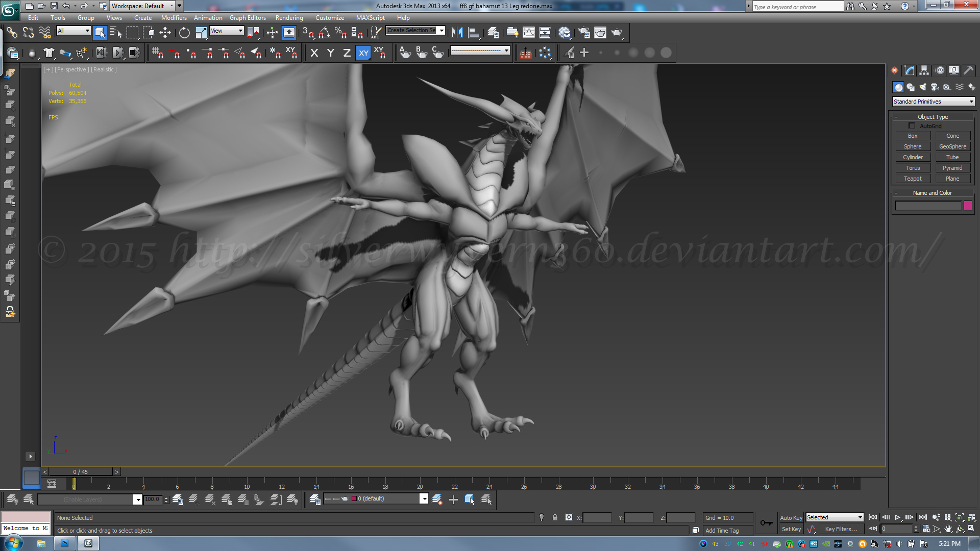Click the Render Setup teapot icon
This screenshot has width=980, height=551.
[584, 33]
